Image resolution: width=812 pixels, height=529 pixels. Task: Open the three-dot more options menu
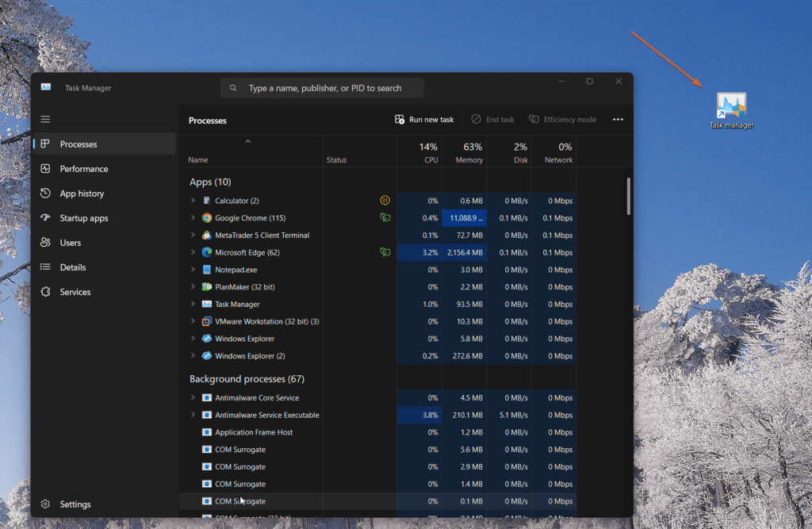618,120
